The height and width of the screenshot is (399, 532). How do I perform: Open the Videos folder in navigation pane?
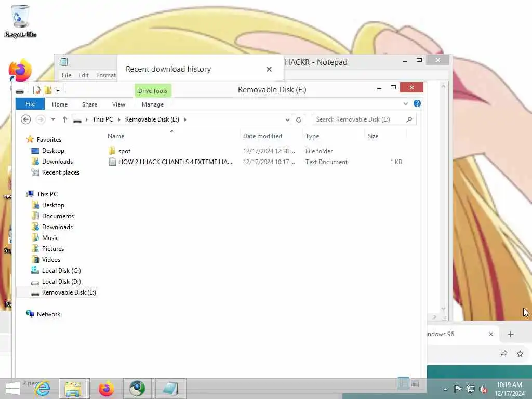[x=51, y=260]
